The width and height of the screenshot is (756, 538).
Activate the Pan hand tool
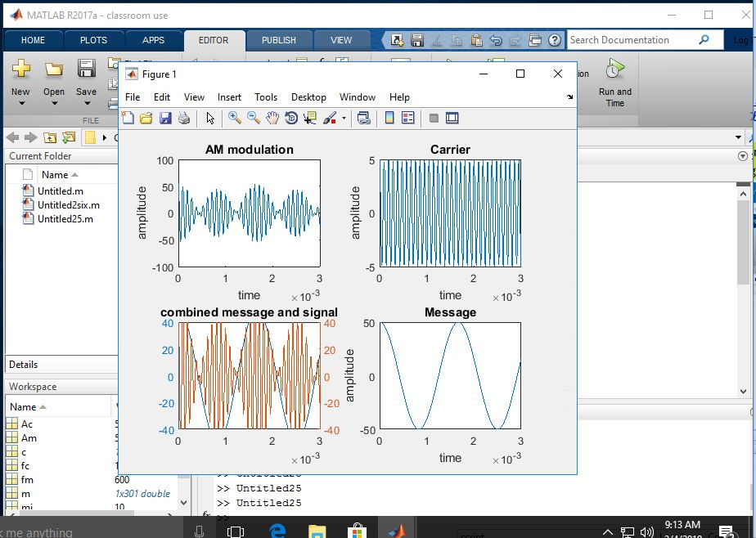272,119
